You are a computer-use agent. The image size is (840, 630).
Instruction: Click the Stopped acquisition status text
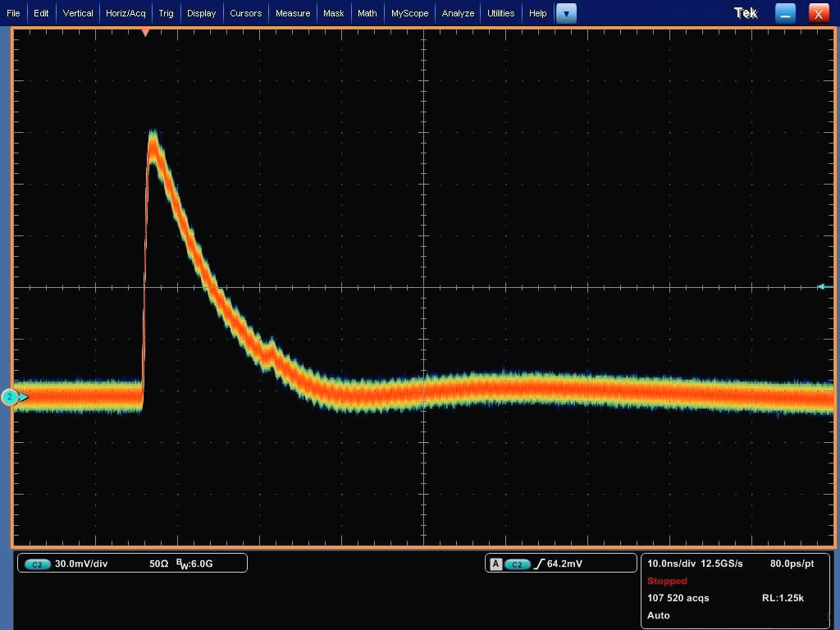pos(667,581)
